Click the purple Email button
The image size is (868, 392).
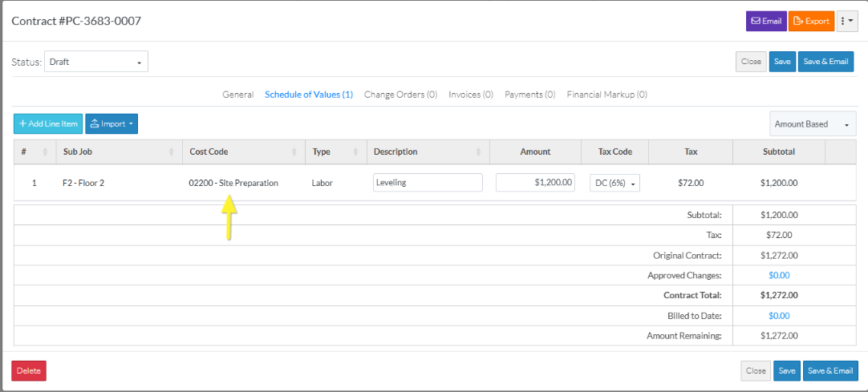766,21
